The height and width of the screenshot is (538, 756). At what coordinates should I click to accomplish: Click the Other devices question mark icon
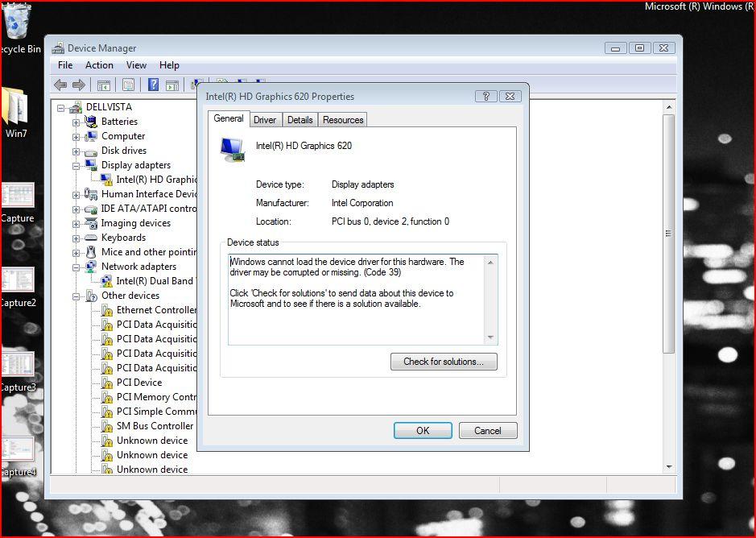(x=91, y=296)
